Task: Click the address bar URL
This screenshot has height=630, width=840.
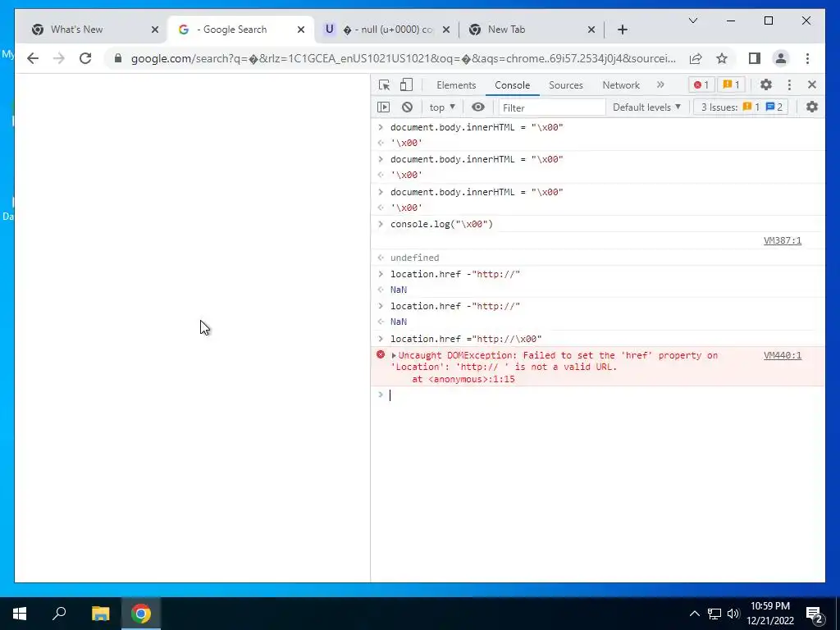Action: 403,58
